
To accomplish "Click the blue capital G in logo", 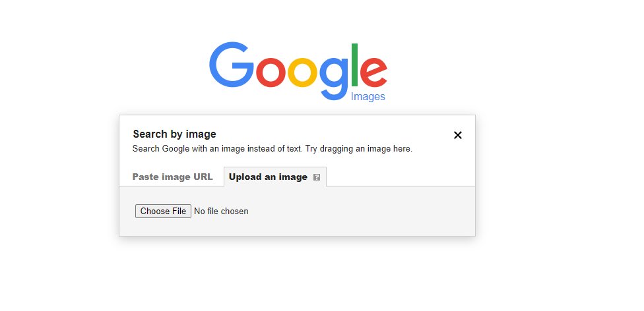I will click(x=231, y=65).
